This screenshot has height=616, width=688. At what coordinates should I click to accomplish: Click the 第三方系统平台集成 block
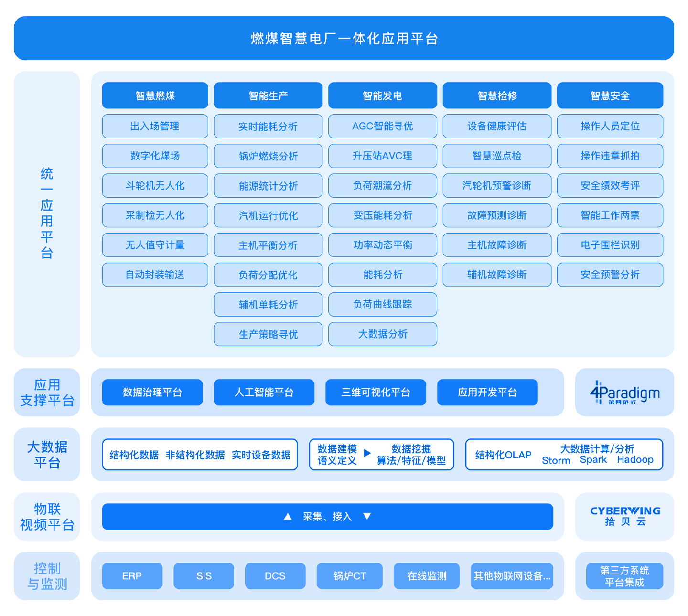(624, 576)
